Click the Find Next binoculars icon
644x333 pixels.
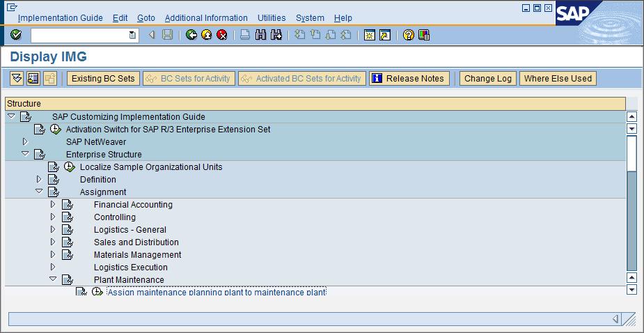(276, 35)
